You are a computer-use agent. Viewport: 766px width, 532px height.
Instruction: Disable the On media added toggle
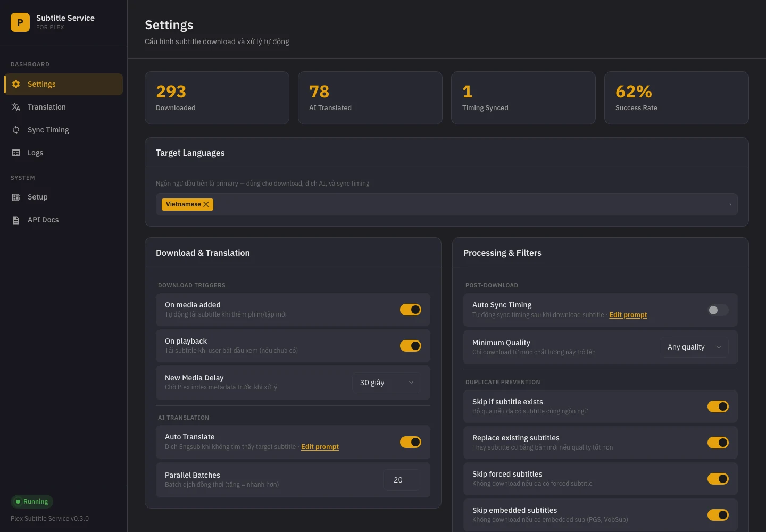[411, 310]
